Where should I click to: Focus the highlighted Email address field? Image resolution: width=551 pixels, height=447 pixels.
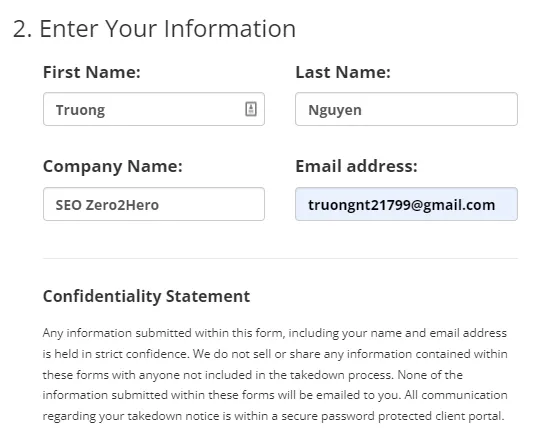(406, 204)
